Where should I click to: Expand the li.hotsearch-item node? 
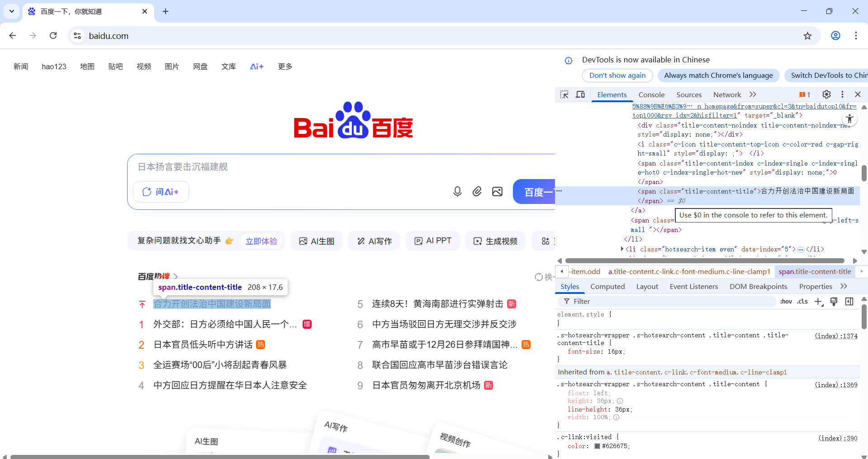click(x=621, y=249)
